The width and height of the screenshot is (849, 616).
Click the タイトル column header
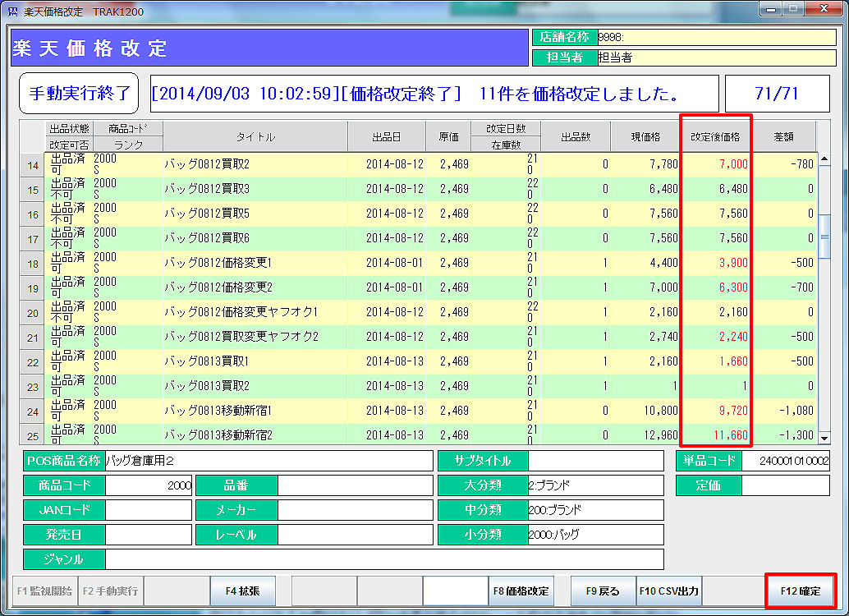click(255, 137)
